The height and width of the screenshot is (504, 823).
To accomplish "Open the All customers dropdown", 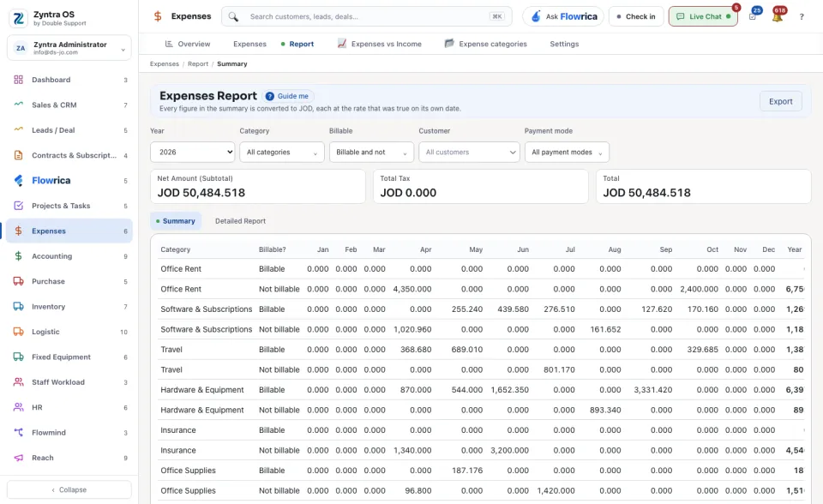I will point(469,153).
